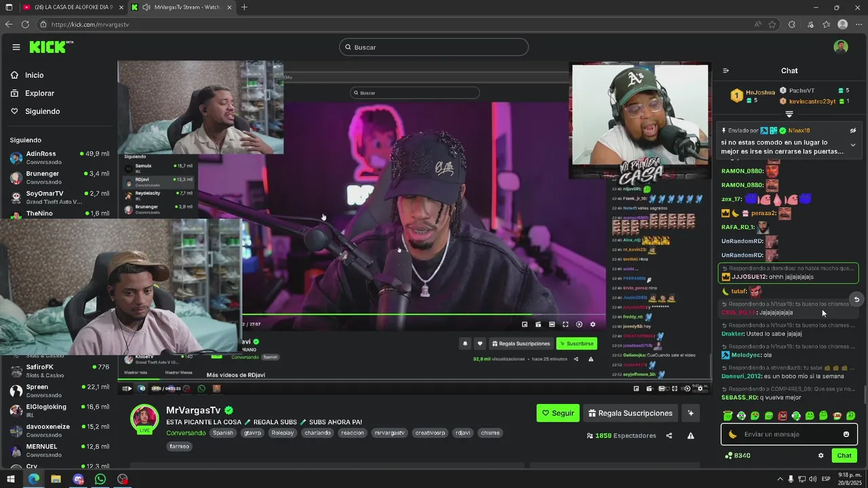Focus the Buscar search field

(434, 47)
